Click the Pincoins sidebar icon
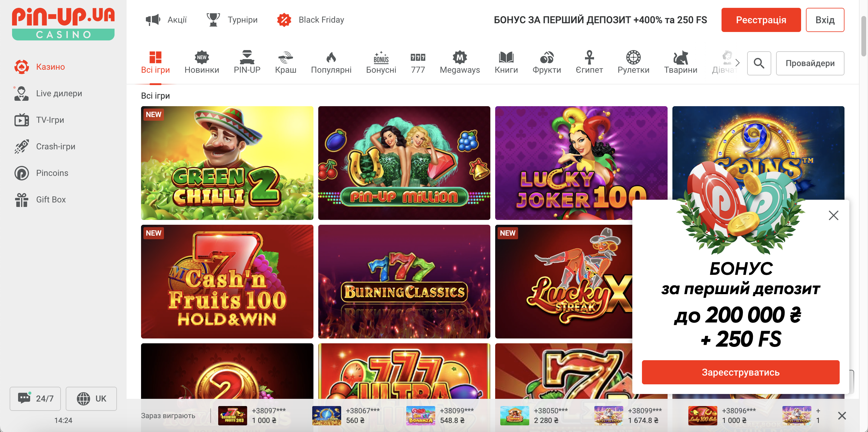The width and height of the screenshot is (868, 432). (x=22, y=173)
